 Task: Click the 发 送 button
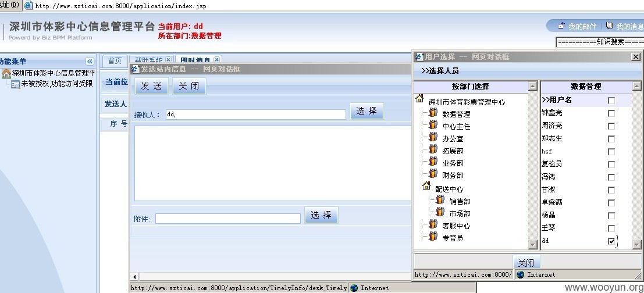coord(152,86)
